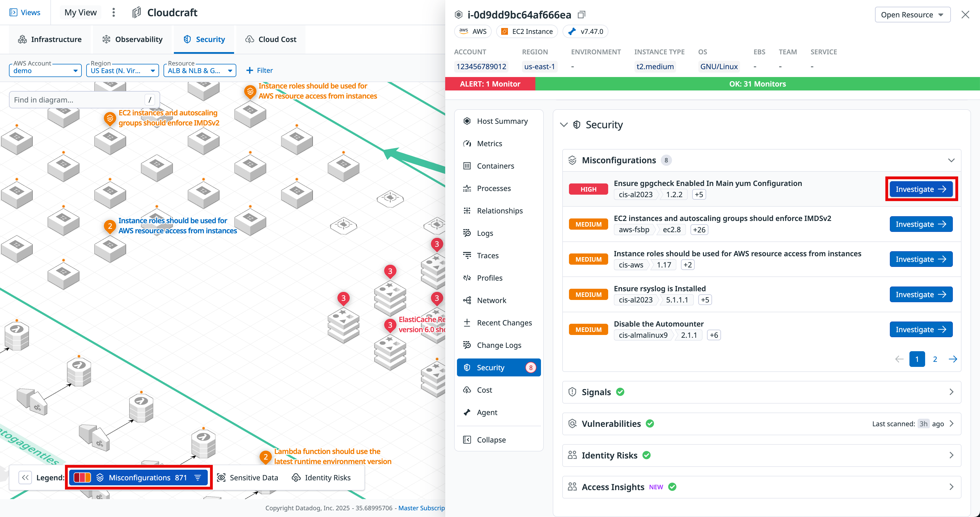980x517 pixels.
Task: Click the AWS provider tag
Action: (x=473, y=31)
